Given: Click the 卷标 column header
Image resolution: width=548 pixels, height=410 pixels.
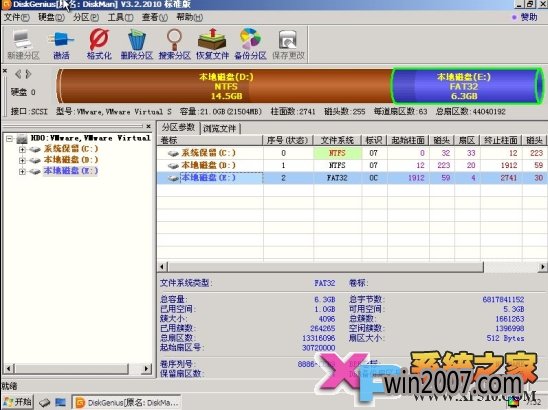Looking at the screenshot, I should pos(210,141).
